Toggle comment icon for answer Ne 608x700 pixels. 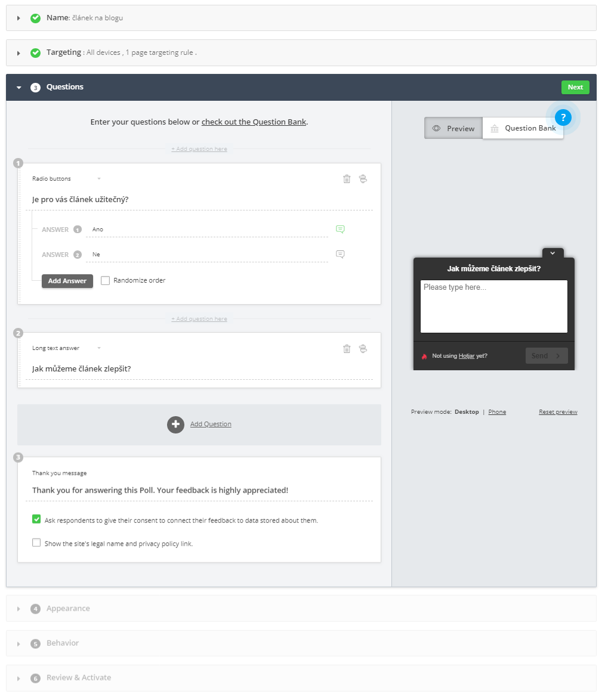coord(341,255)
